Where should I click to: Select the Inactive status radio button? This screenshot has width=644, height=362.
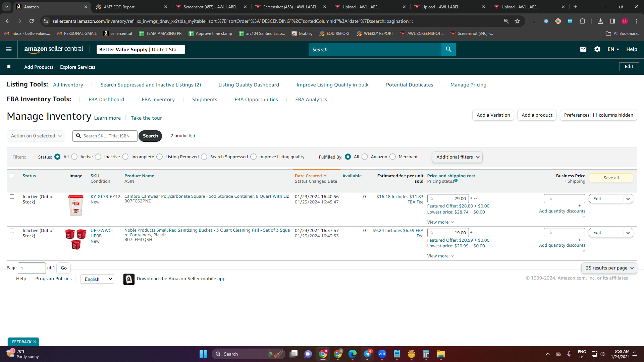[x=98, y=157]
